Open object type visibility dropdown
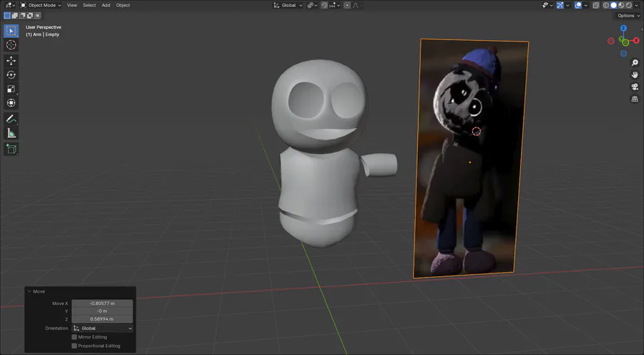The width and height of the screenshot is (644, 355). tap(547, 5)
